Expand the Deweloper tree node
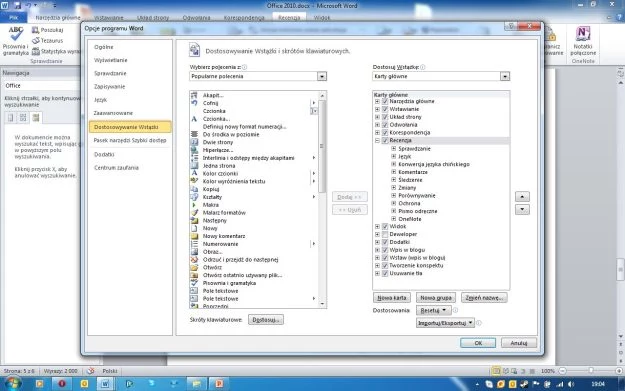The width and height of the screenshot is (625, 391). pos(377,234)
